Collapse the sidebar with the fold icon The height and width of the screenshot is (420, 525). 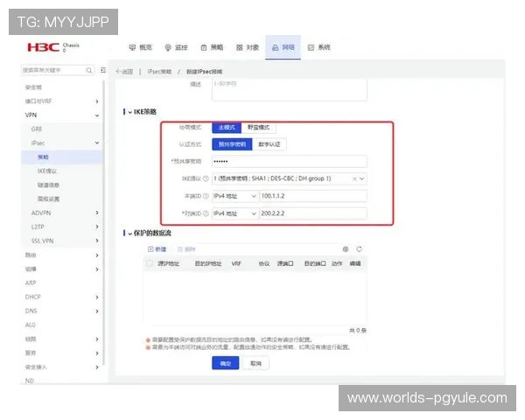tap(102, 70)
